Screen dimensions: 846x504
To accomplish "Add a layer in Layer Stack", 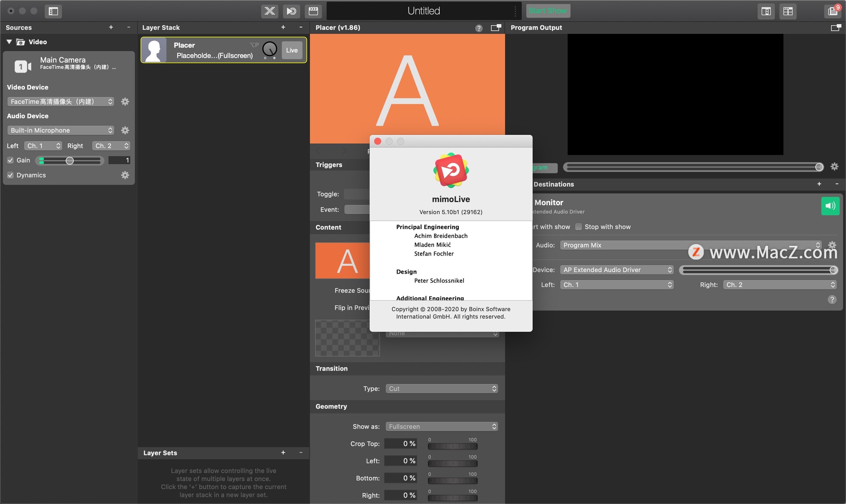I will coord(283,27).
